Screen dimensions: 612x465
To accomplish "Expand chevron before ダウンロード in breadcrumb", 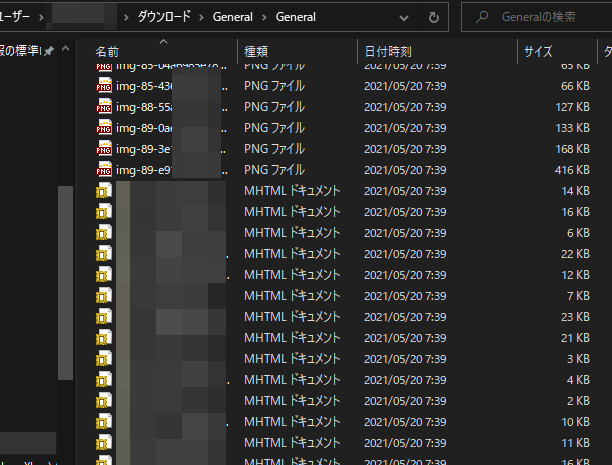I will pyautogui.click(x=126, y=17).
